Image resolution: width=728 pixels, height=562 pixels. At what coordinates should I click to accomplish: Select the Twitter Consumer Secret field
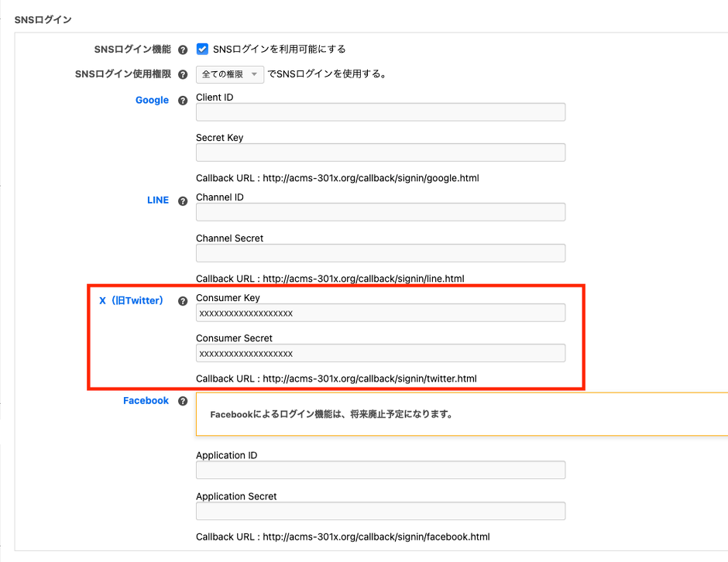380,353
